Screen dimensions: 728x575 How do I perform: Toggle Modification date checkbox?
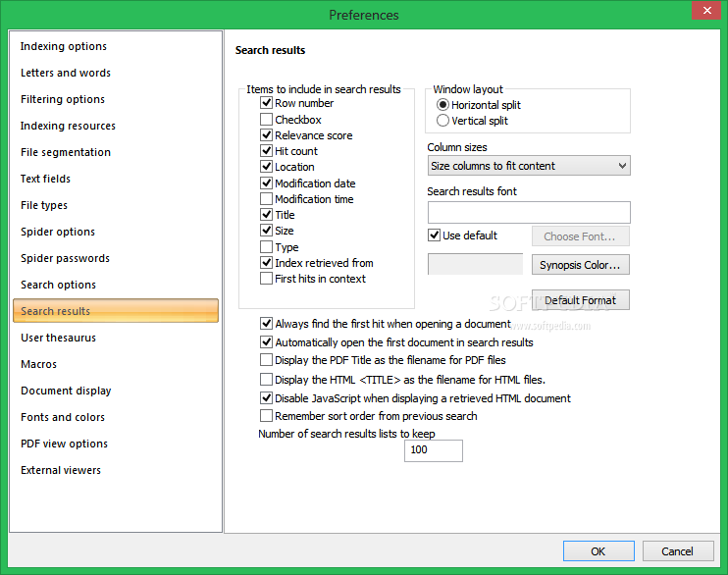(x=266, y=183)
